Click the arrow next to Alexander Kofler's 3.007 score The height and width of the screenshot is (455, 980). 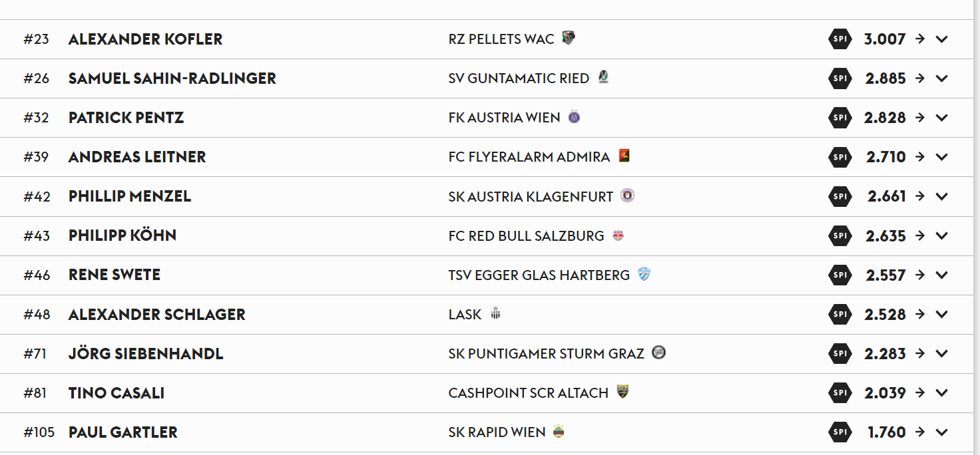pyautogui.click(x=920, y=39)
